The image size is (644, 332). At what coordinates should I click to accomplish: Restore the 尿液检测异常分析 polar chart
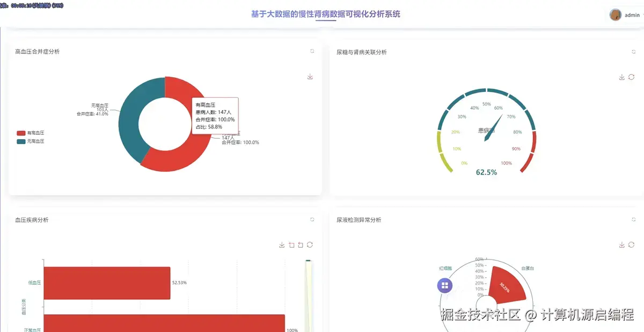point(631,245)
